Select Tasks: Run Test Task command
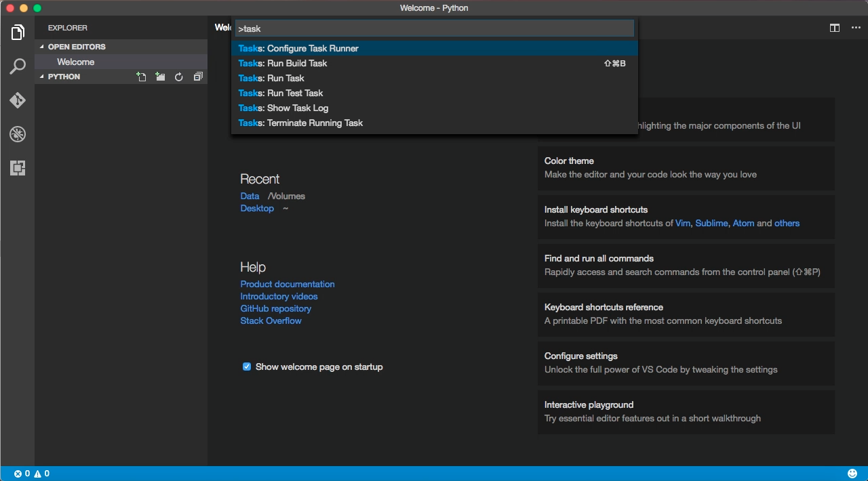The height and width of the screenshot is (481, 868). (x=435, y=93)
